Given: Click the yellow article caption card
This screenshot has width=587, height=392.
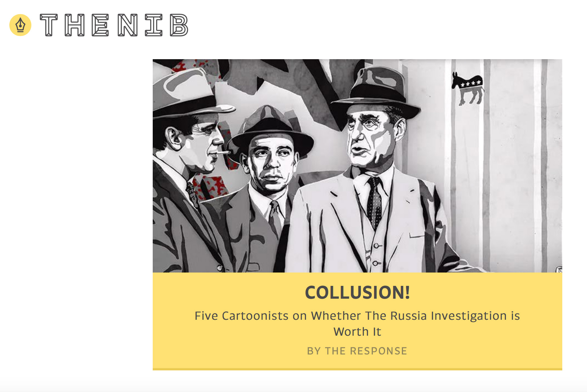Looking at the screenshot, I should [x=357, y=321].
